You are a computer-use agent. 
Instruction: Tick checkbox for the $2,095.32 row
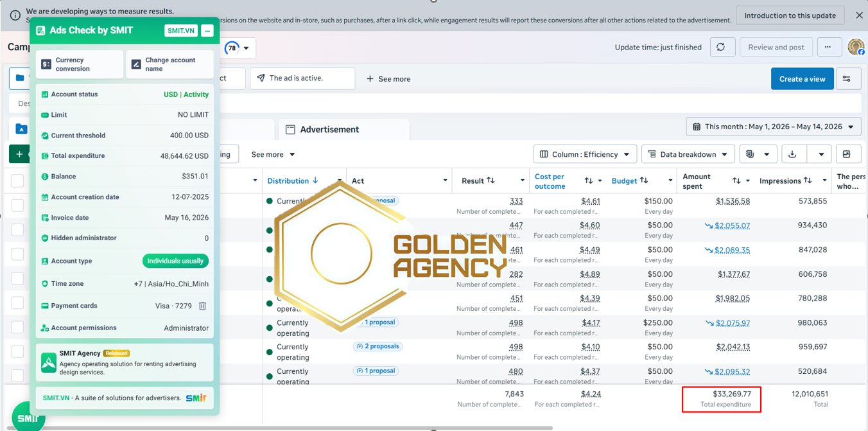coord(17,376)
